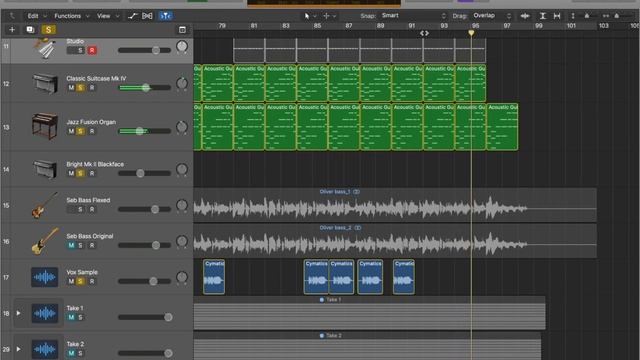This screenshot has height=360, width=640.
Task: Unsolo the Jazz Fusion Organ track
Action: tap(80, 131)
